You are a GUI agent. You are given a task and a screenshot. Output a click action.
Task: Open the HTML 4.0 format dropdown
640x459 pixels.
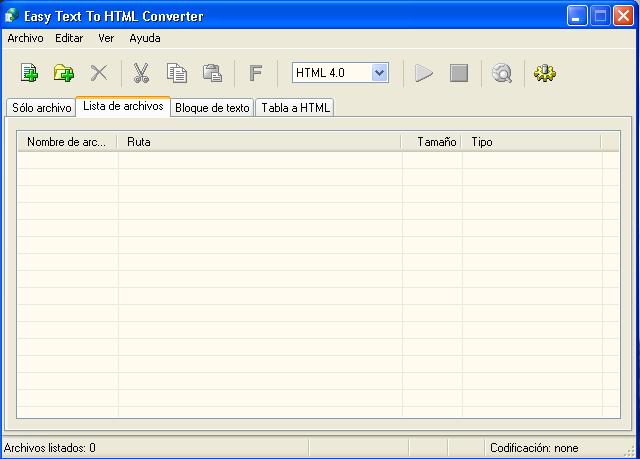pos(380,73)
